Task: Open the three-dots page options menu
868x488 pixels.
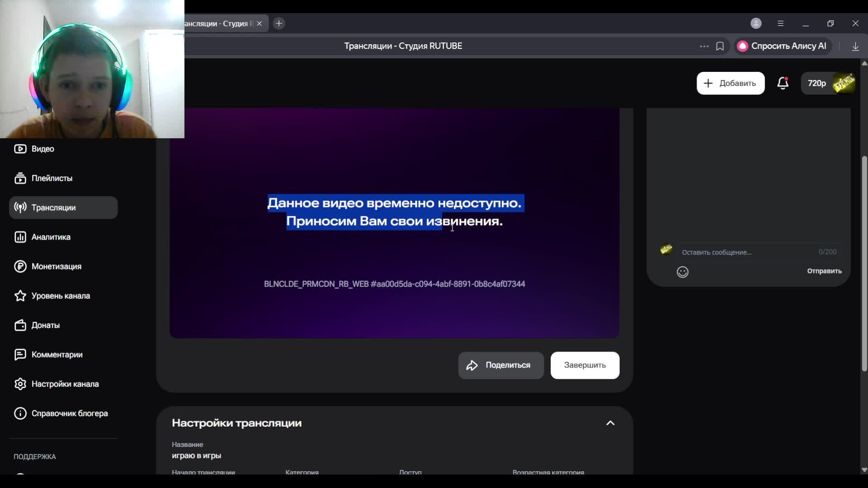Action: coord(704,46)
